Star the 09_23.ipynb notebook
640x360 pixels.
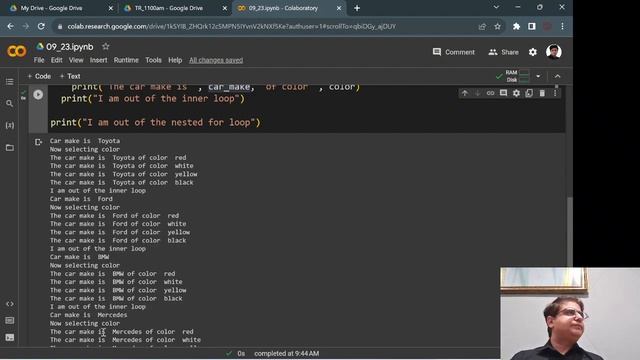point(106,47)
